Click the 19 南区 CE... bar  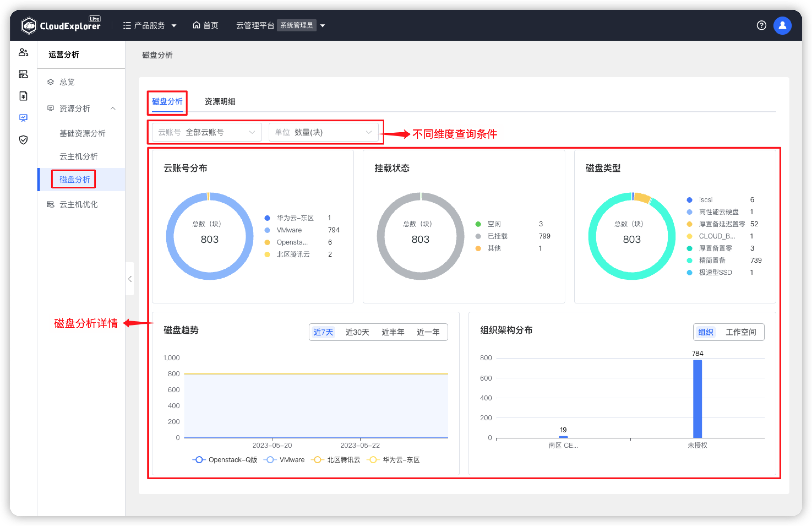click(x=563, y=437)
